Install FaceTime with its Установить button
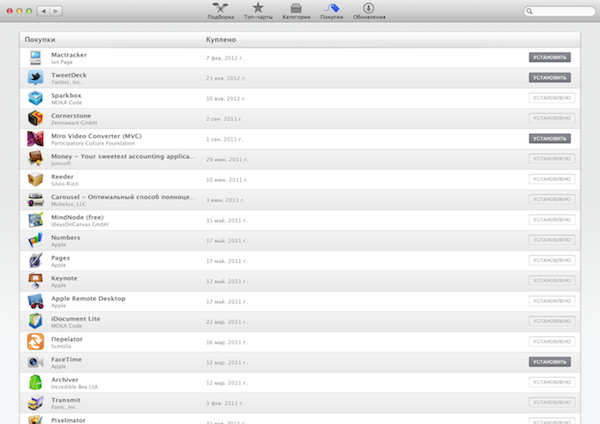This screenshot has height=424, width=600. point(550,362)
